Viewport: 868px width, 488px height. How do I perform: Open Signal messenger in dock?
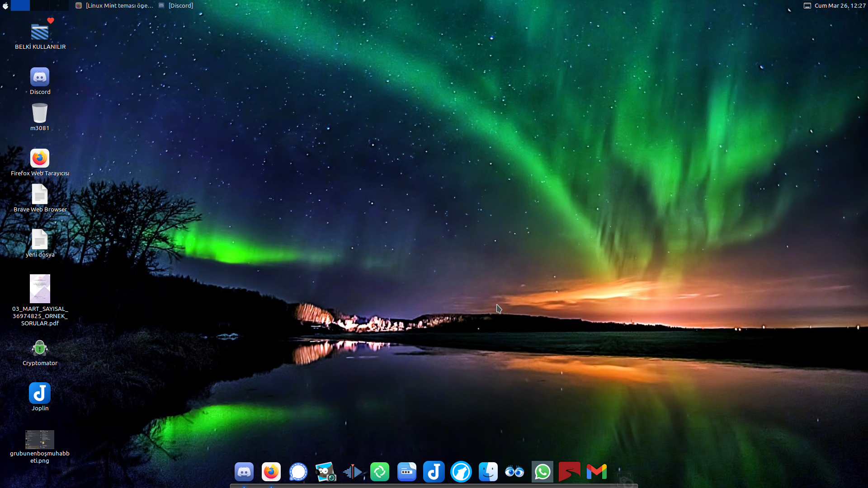coord(298,472)
